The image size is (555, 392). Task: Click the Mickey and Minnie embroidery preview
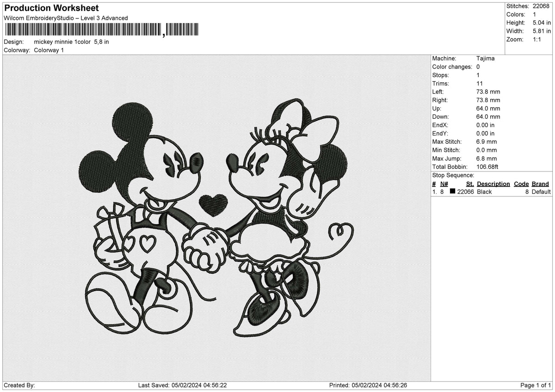(x=216, y=219)
